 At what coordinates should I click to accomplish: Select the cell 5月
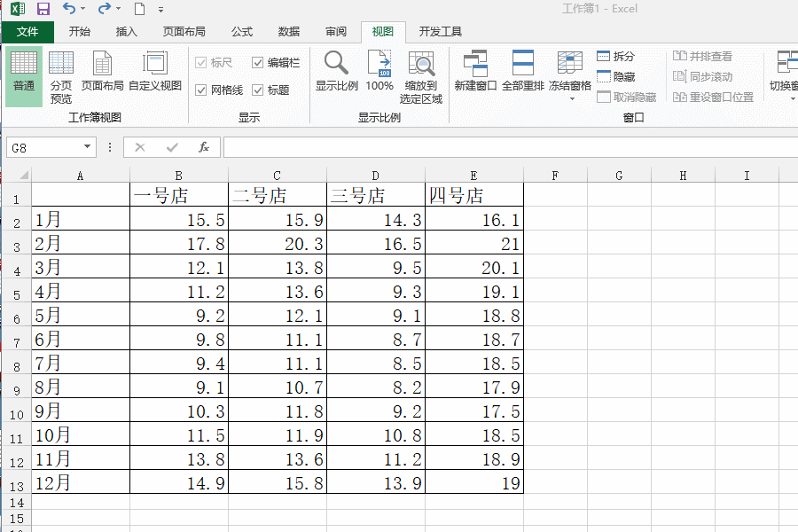pos(81,314)
